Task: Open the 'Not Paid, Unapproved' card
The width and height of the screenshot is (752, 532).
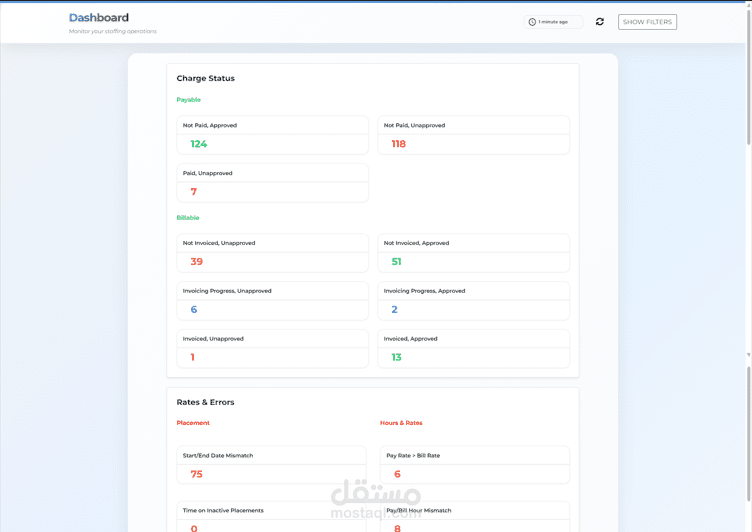Action: click(473, 135)
